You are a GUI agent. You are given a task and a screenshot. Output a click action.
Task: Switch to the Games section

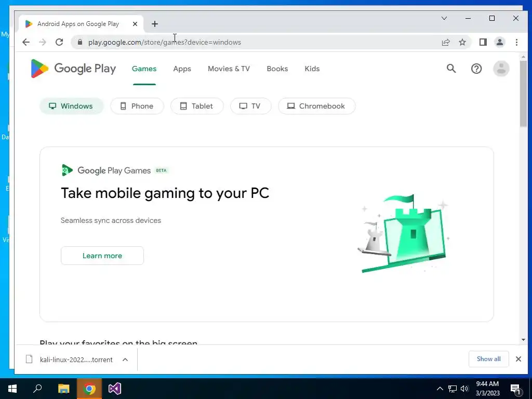[x=144, y=69]
